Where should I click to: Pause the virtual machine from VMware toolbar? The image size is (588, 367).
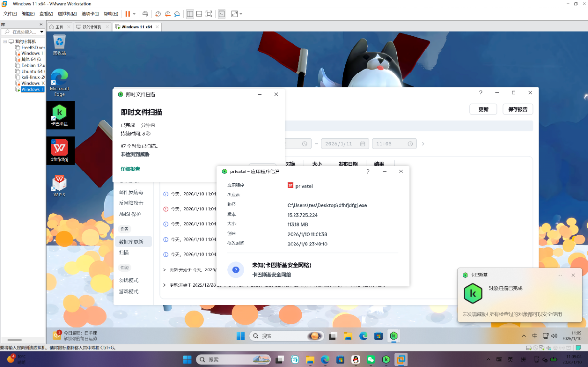coord(128,14)
